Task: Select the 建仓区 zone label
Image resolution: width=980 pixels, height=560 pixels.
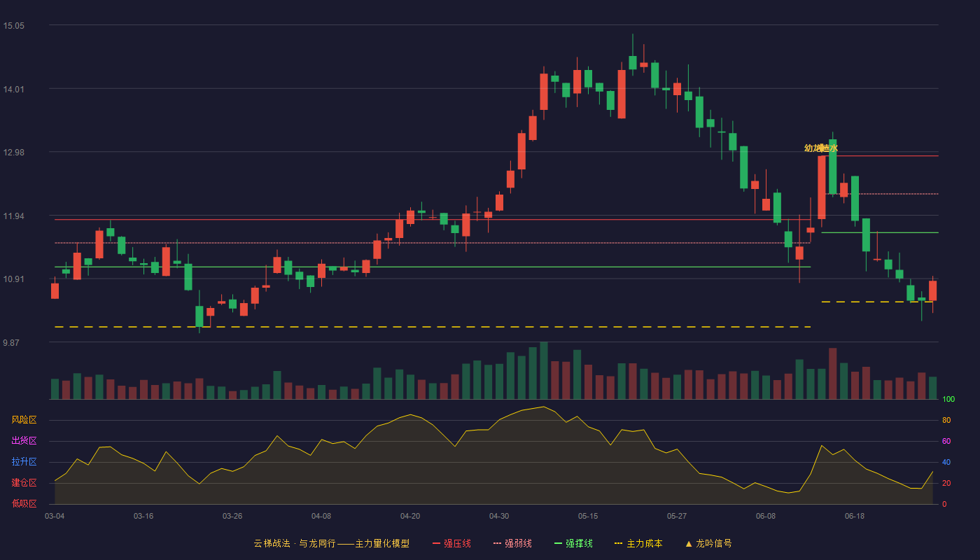Action: point(24,483)
